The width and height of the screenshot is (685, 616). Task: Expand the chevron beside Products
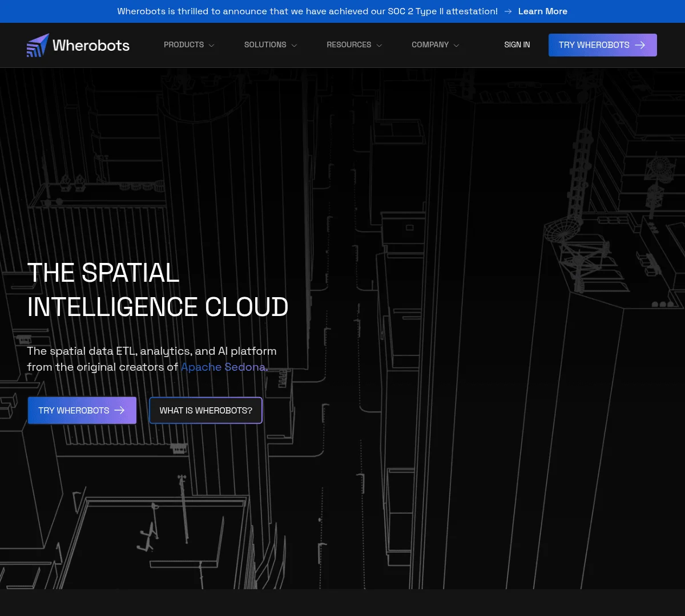(x=212, y=46)
